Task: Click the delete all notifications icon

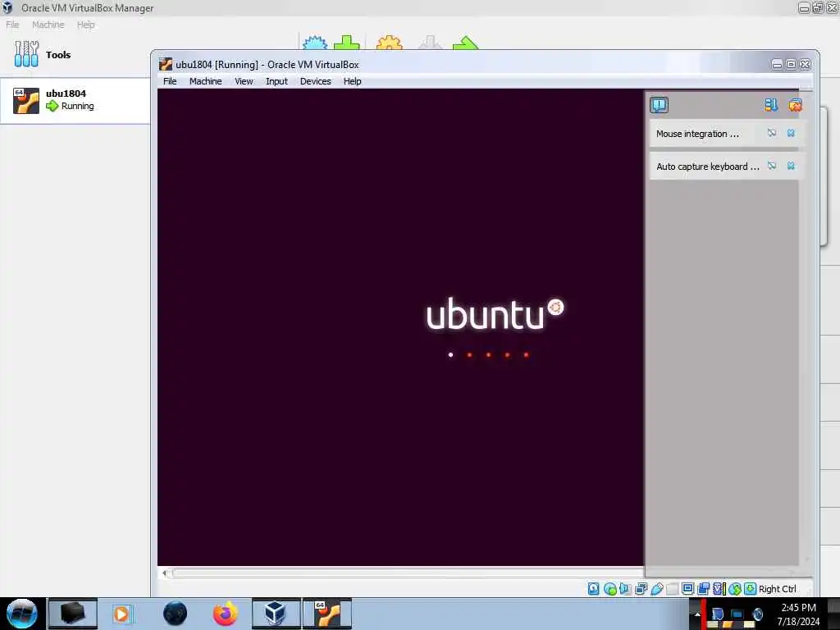Action: point(795,105)
